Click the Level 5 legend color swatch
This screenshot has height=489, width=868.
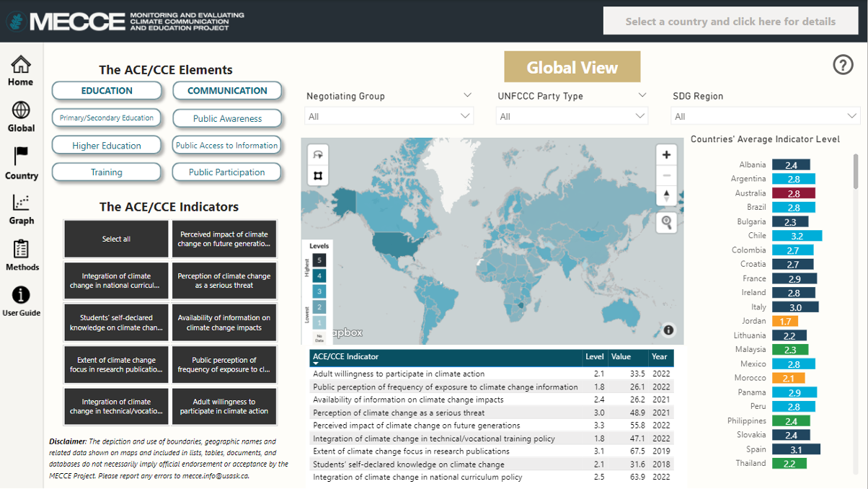[x=319, y=260]
